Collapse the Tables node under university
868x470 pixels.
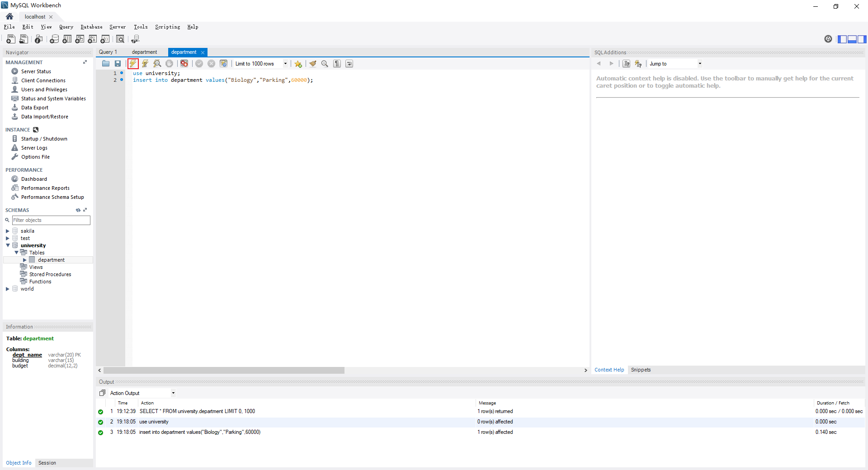16,253
